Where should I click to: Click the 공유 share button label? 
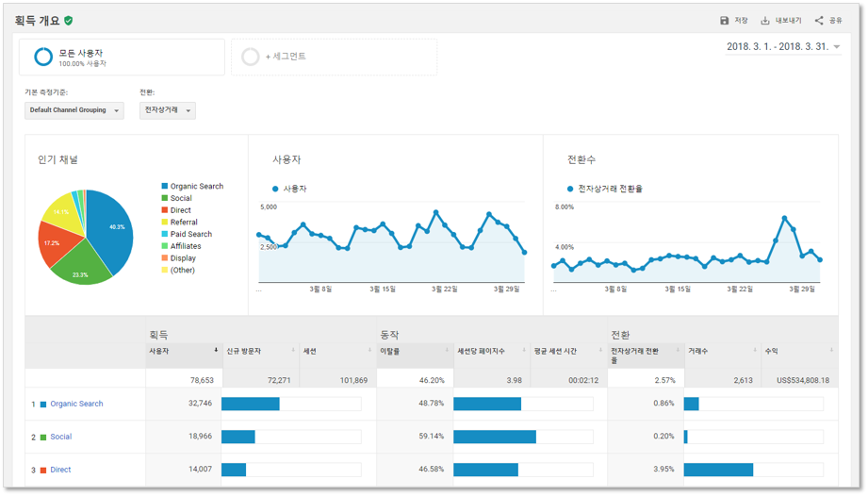pyautogui.click(x=835, y=21)
